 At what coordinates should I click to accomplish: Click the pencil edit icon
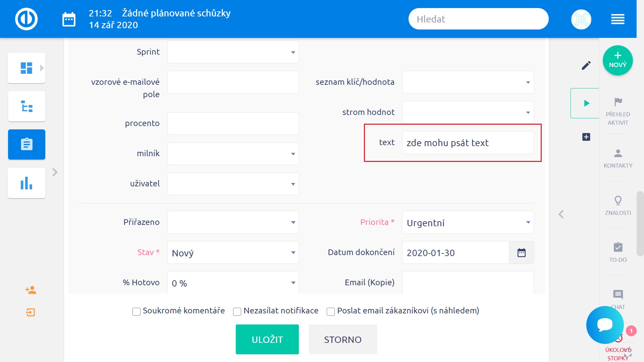point(586,65)
